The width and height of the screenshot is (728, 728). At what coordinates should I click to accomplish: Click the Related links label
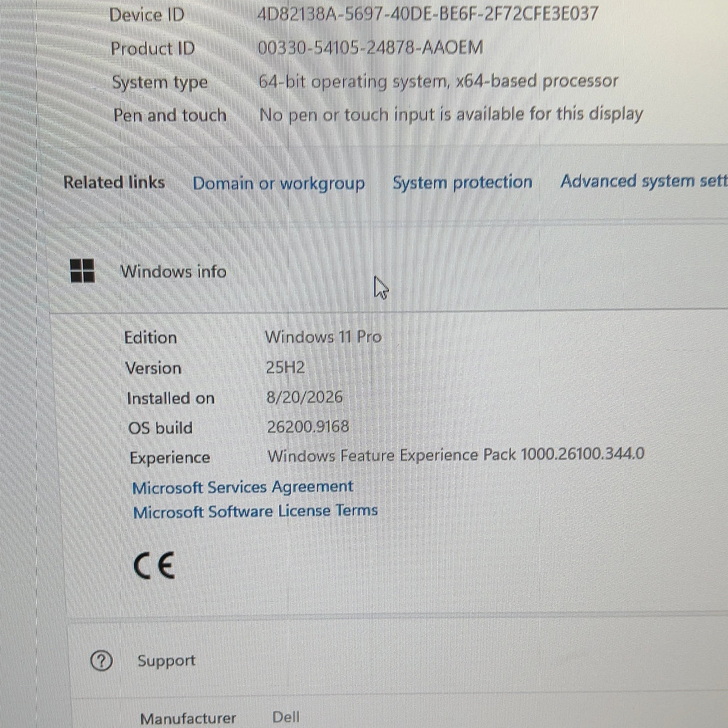point(114,182)
